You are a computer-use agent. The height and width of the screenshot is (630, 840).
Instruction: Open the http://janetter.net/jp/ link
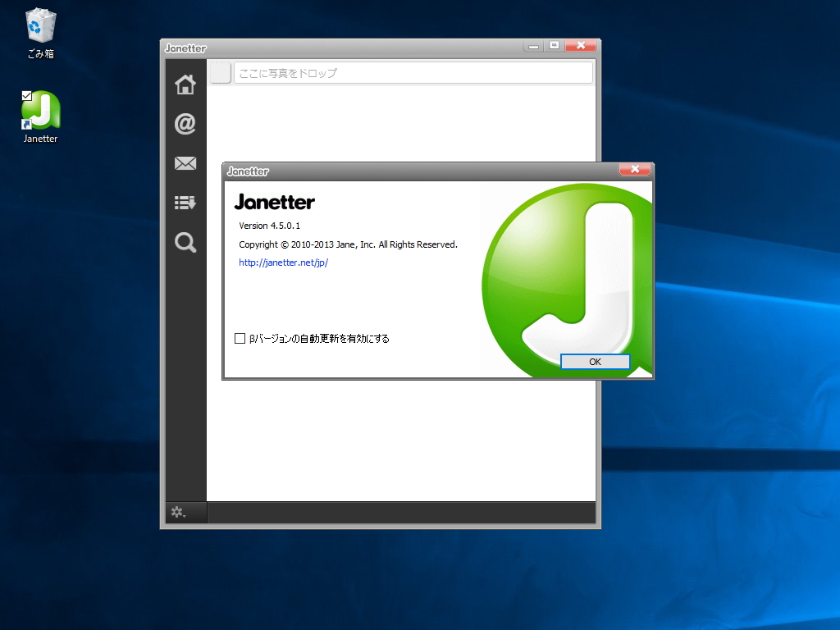point(283,262)
